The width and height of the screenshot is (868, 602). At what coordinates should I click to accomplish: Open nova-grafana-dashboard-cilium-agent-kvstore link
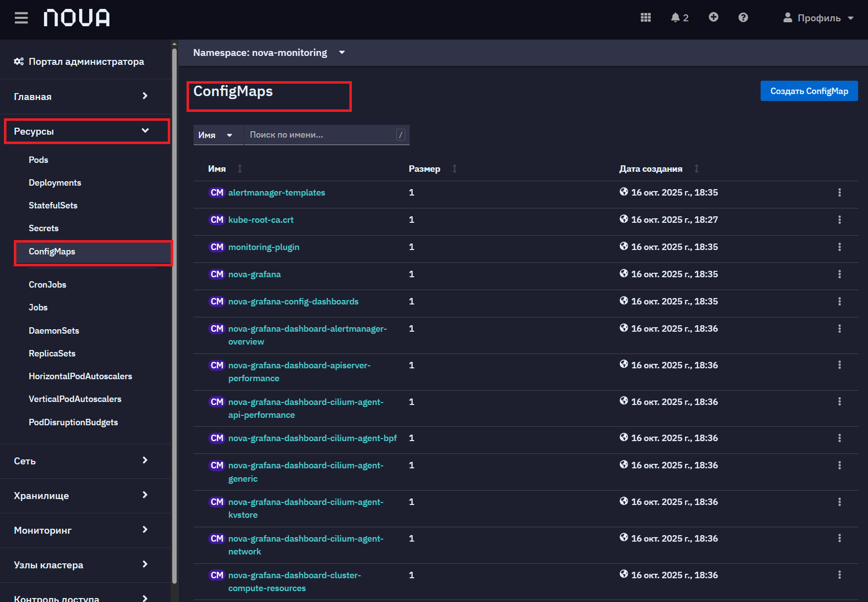306,508
